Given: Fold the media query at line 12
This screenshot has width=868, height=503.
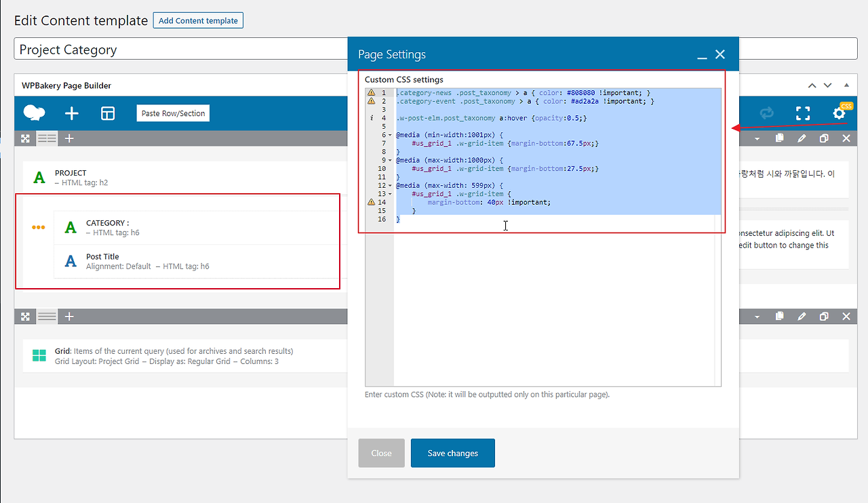Looking at the screenshot, I should coord(389,186).
